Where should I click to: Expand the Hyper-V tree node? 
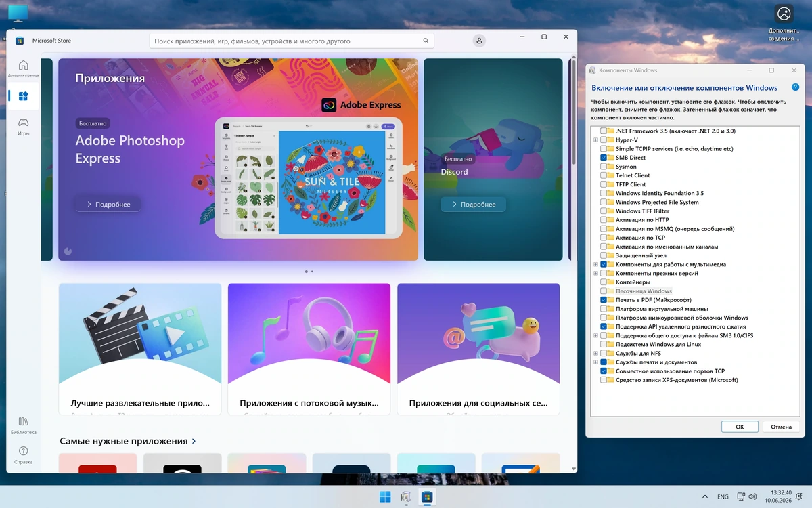point(595,140)
